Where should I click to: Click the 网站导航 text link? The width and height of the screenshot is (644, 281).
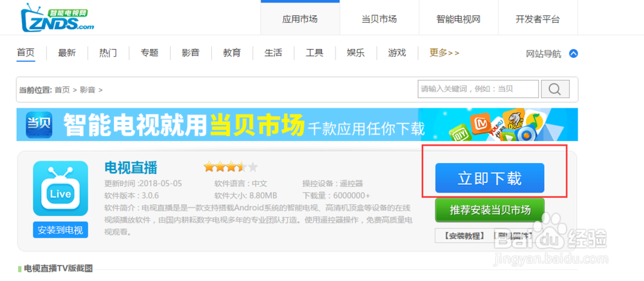544,54
